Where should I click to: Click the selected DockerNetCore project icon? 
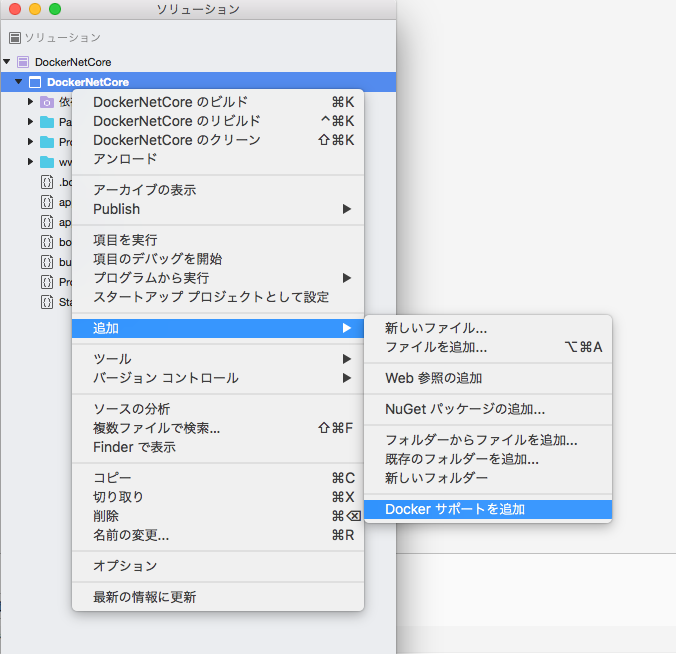pyautogui.click(x=35, y=82)
